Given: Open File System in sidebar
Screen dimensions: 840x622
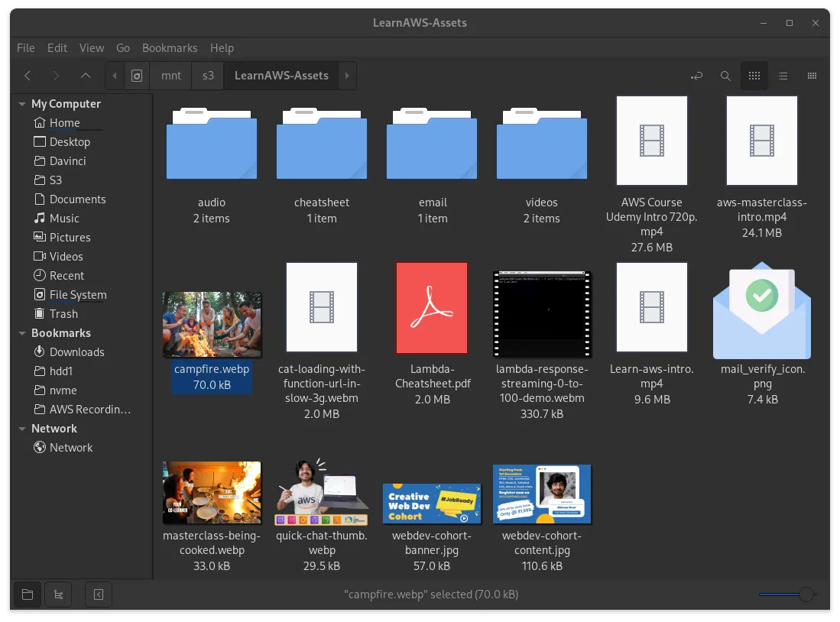Looking at the screenshot, I should tap(78, 295).
